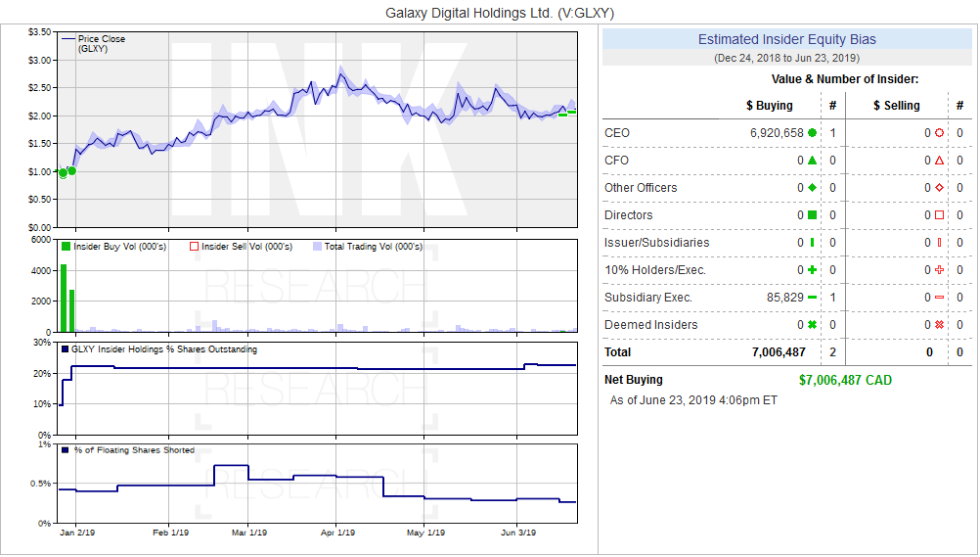Click the tallest green insider buy volume bar

(x=64, y=298)
